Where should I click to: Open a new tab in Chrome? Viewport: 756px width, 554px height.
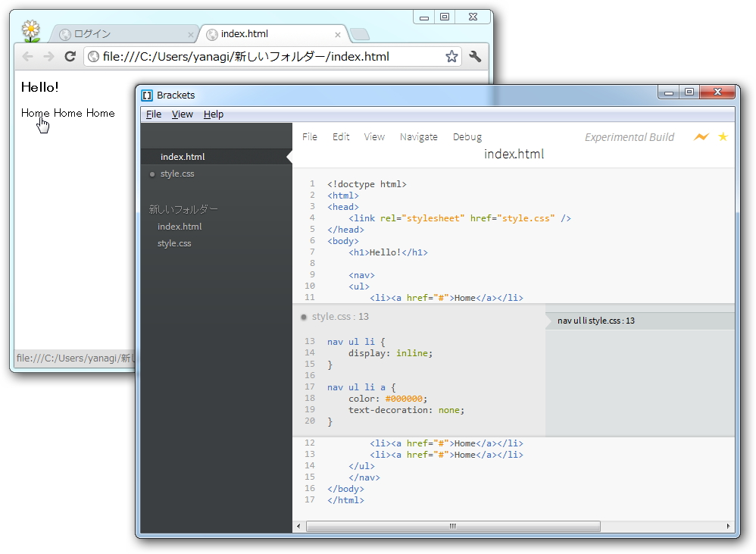pos(360,34)
